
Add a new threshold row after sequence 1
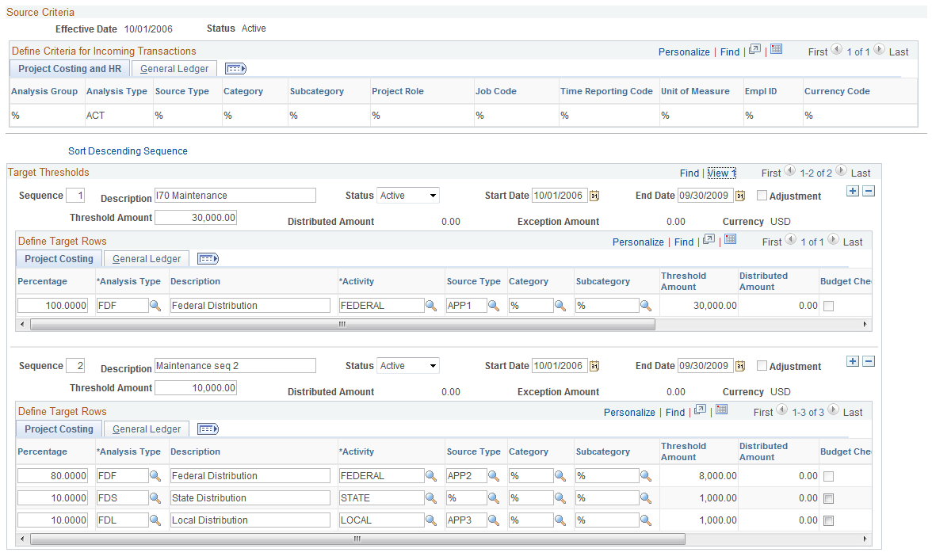[x=853, y=191]
